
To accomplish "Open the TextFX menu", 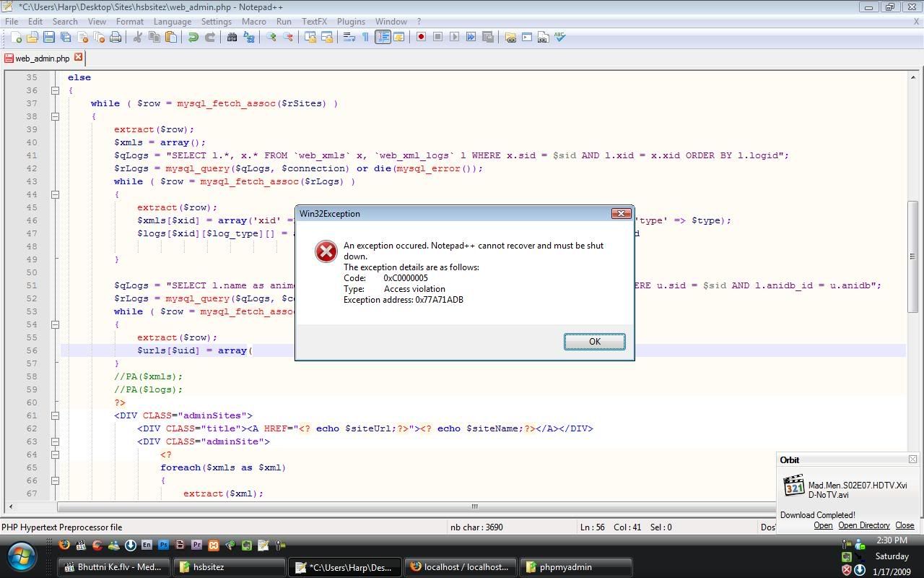I will pos(314,22).
